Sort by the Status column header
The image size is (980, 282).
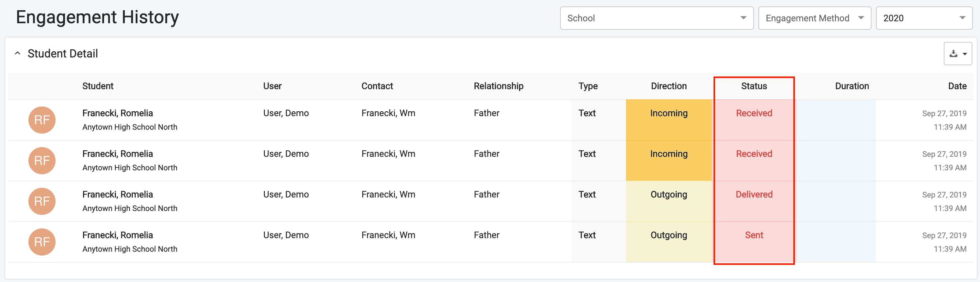click(x=754, y=86)
